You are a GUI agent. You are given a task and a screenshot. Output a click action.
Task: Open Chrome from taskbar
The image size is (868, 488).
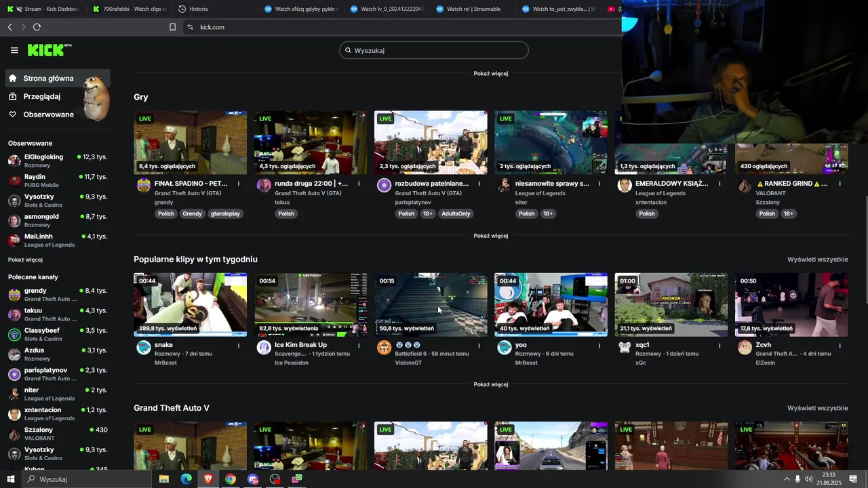pos(231,479)
